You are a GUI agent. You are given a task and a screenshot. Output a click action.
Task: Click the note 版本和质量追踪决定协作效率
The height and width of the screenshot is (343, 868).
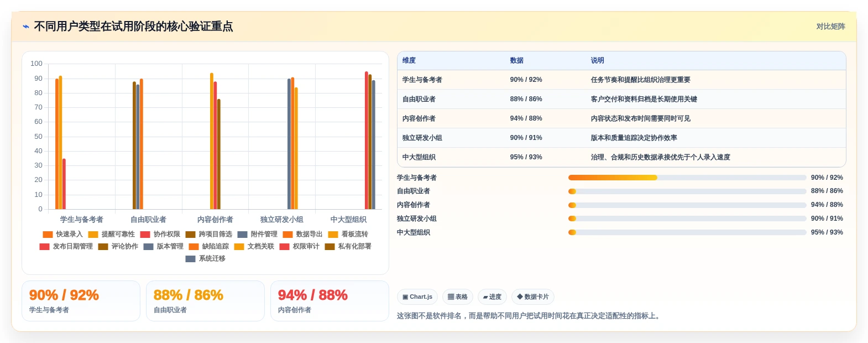[634, 138]
